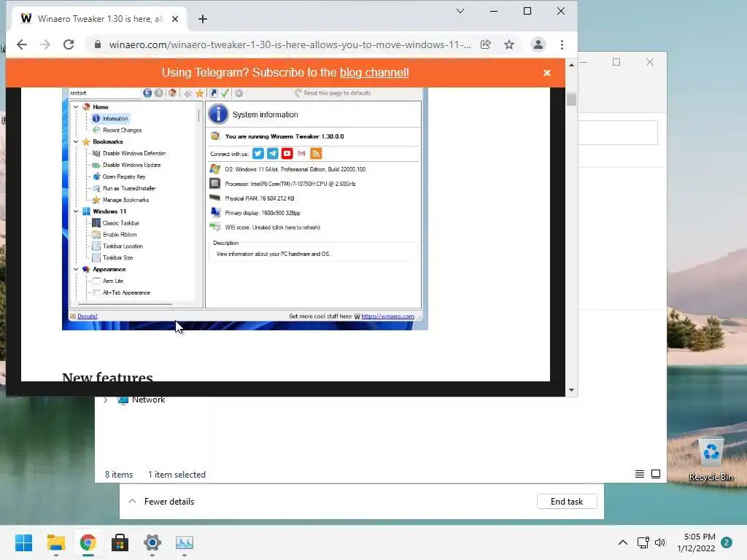Viewport: 747px width, 560px height.
Task: Click the New features heading
Action: pos(108,377)
